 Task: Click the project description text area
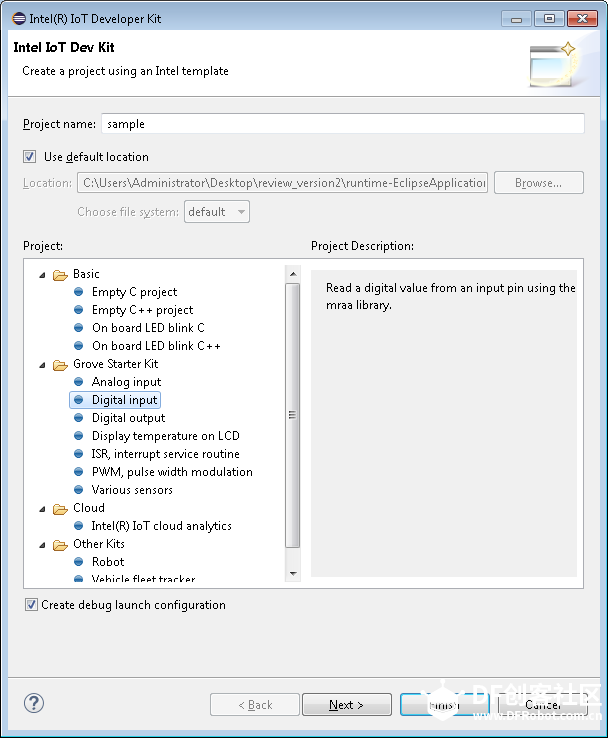pyautogui.click(x=444, y=423)
